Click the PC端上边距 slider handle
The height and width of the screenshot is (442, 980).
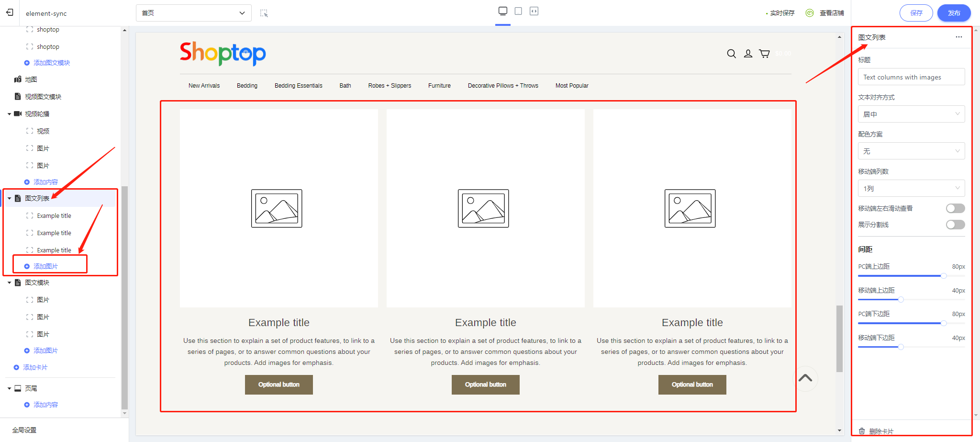pos(944,276)
